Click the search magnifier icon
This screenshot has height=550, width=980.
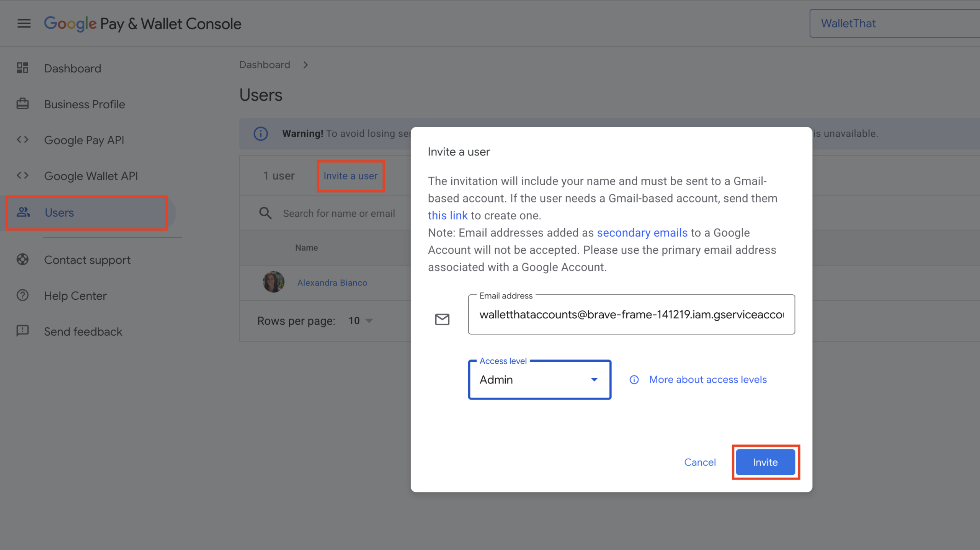[265, 213]
